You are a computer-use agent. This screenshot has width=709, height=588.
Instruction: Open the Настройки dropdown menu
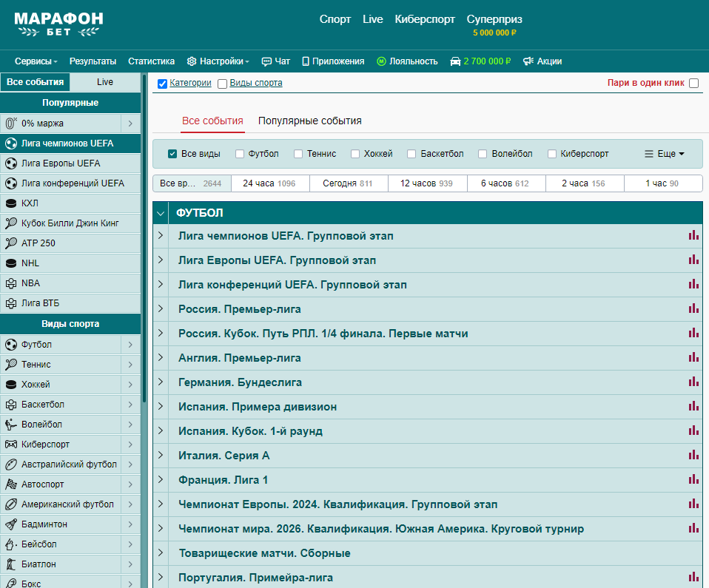(218, 61)
